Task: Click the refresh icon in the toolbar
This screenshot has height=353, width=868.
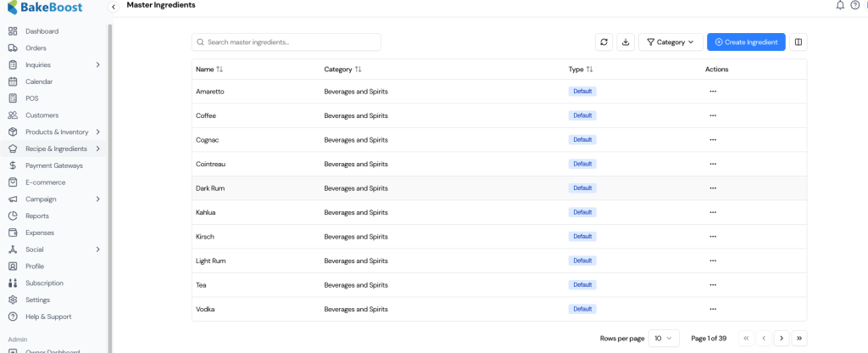Action: [604, 42]
